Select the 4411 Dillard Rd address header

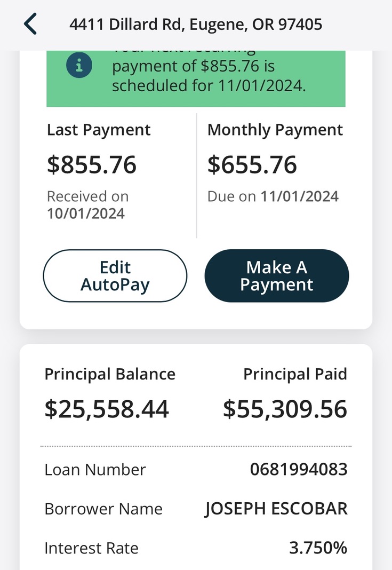196,25
